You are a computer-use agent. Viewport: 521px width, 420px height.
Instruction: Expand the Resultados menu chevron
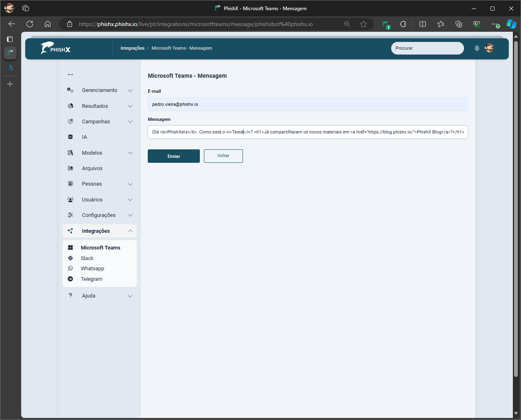(130, 106)
